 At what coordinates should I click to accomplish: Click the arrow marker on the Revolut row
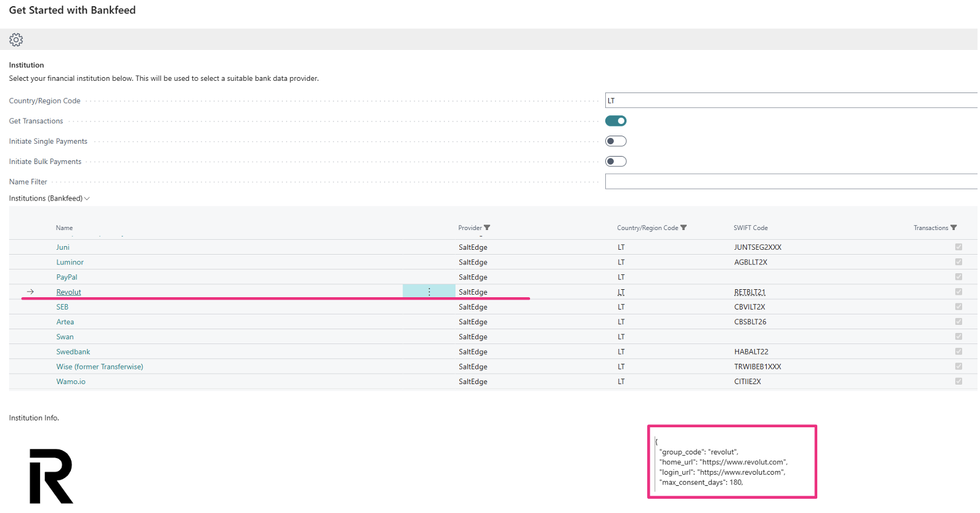[x=30, y=292]
